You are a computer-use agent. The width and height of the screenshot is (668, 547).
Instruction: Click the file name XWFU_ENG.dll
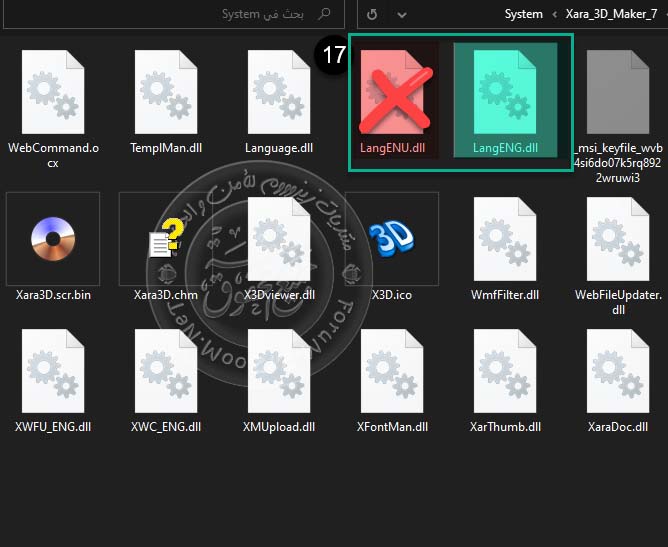point(53,427)
